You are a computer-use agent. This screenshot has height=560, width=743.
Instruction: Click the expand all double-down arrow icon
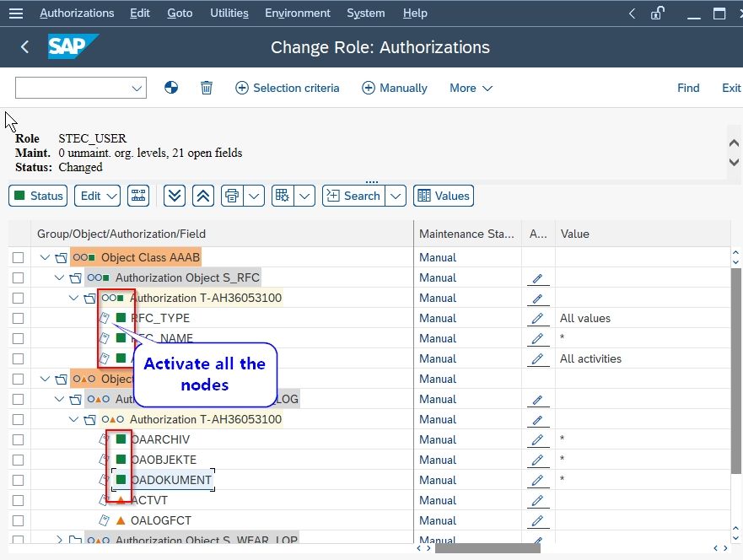pos(175,196)
